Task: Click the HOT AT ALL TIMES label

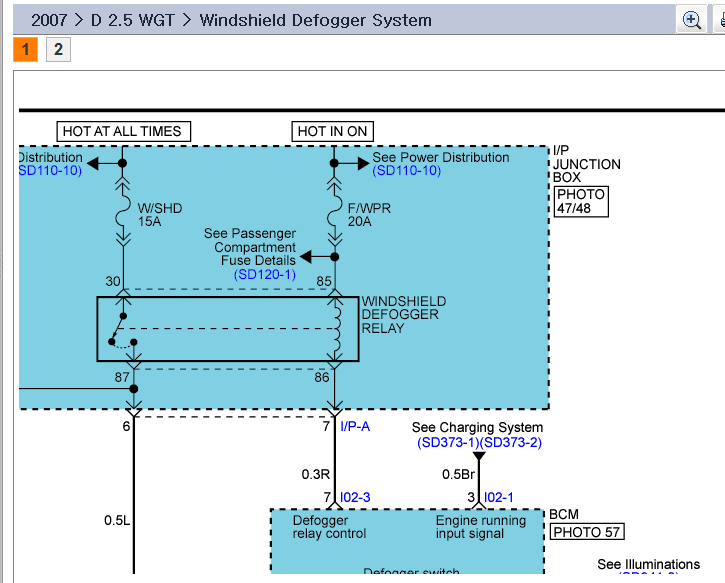Action: [x=122, y=131]
